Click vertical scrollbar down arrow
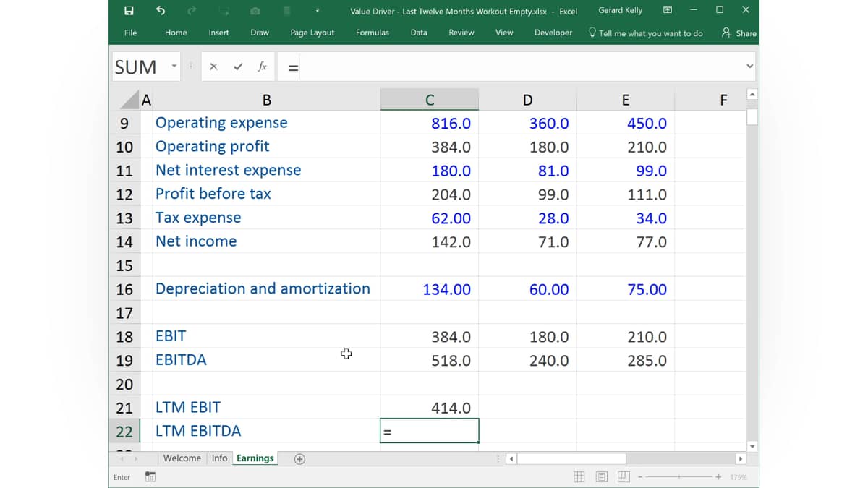The width and height of the screenshot is (868, 488). click(752, 447)
